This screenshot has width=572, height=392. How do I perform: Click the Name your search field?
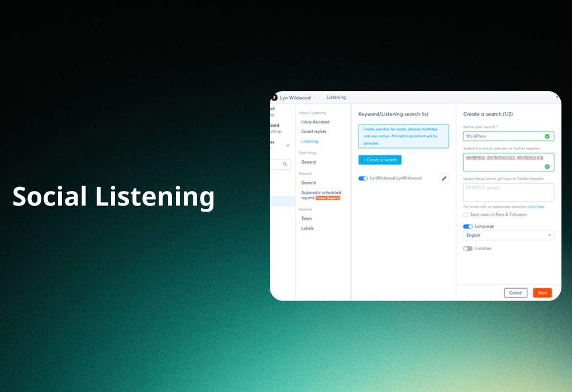coord(508,136)
